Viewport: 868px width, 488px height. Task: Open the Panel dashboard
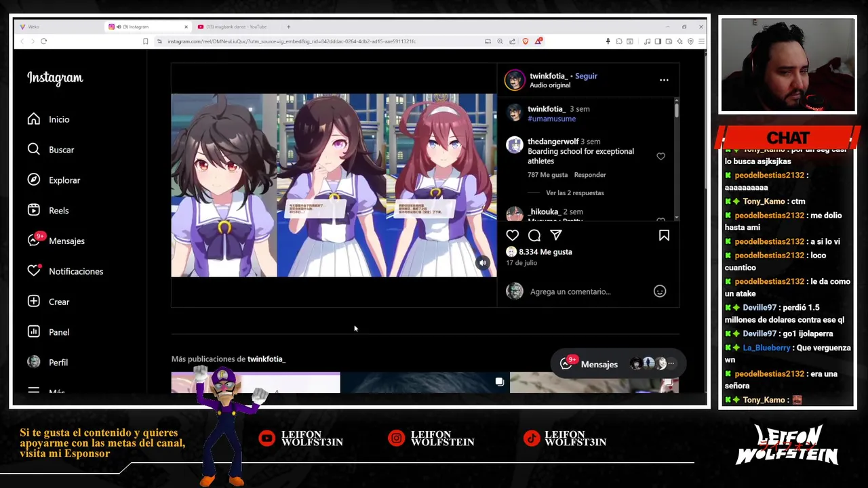48,332
